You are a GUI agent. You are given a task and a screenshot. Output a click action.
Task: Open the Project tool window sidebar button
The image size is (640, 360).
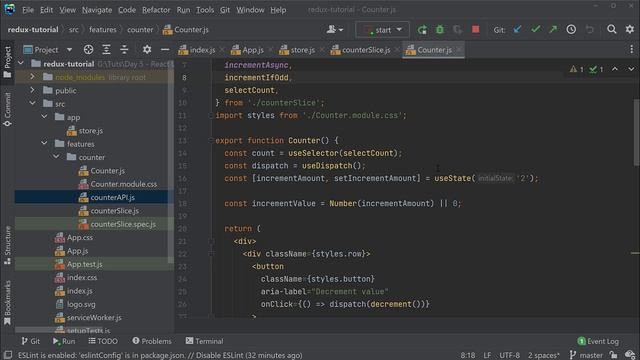tap(7, 61)
